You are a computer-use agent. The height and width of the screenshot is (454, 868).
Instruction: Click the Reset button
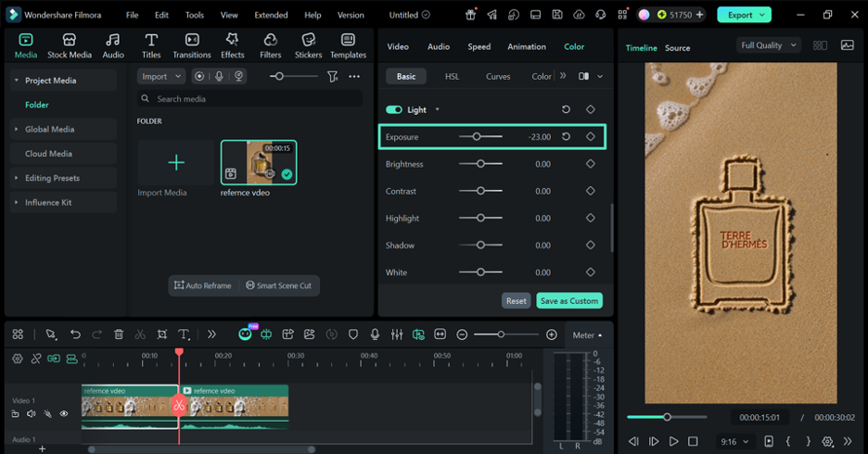pyautogui.click(x=516, y=301)
